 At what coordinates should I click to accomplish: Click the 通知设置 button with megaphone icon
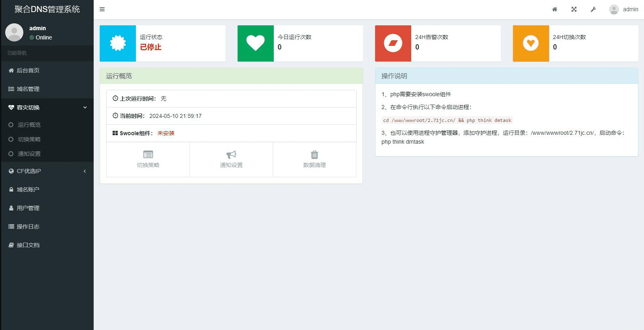tap(231, 159)
